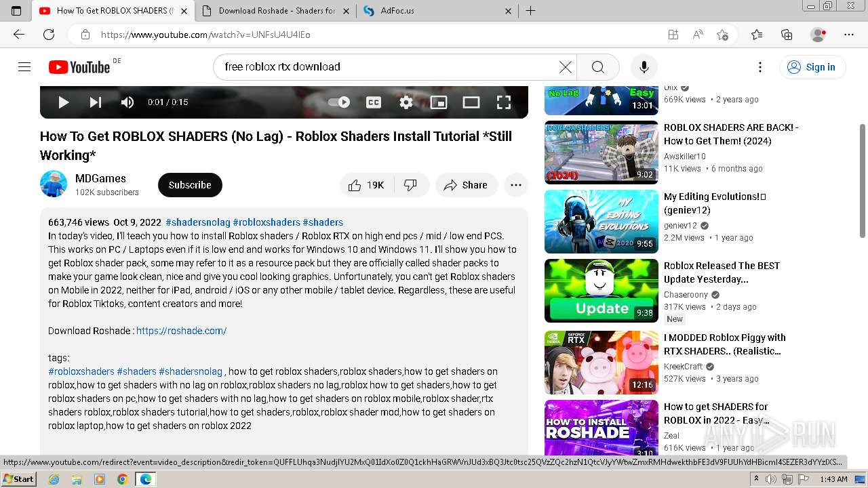
Task: Open tab actions menu
Action: tap(16, 11)
